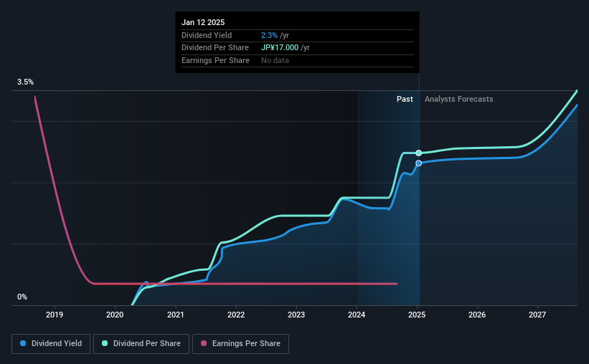Click the JP¥17.000 dividend value
Image resolution: width=589 pixels, height=364 pixels.
click(280, 48)
